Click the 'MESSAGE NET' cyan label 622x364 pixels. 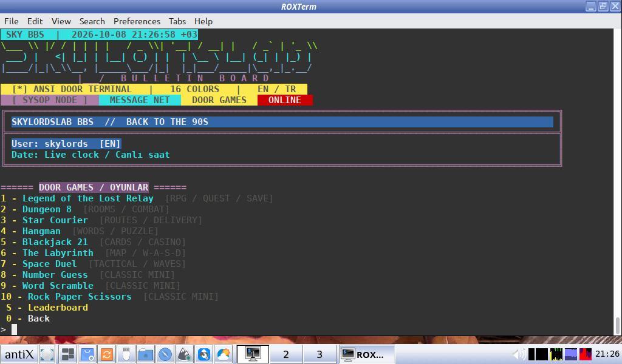coord(140,100)
